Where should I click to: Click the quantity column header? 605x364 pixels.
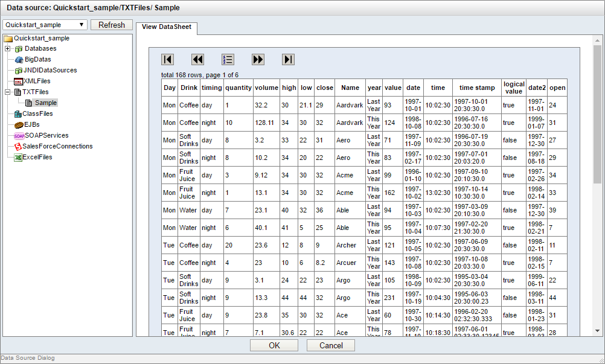click(238, 88)
